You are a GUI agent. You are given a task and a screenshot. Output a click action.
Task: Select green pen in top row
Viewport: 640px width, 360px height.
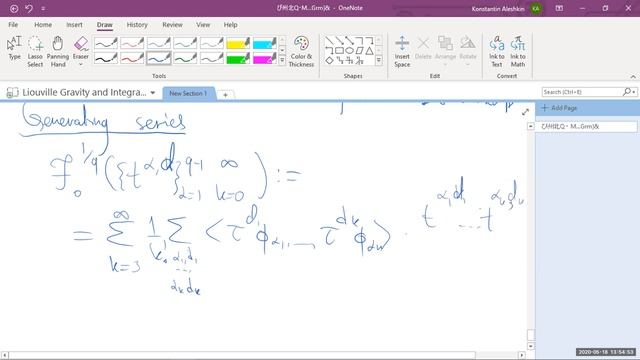point(185,43)
